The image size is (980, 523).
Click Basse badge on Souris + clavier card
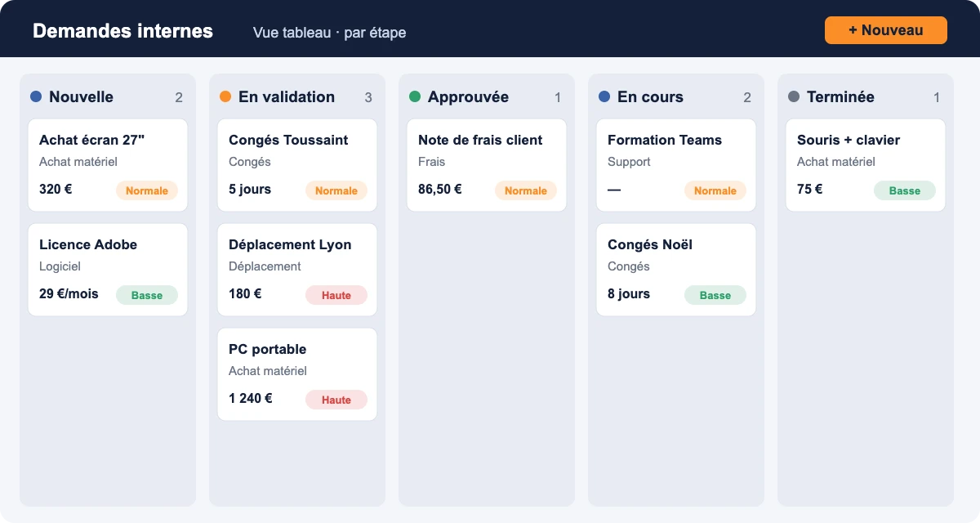pos(905,190)
